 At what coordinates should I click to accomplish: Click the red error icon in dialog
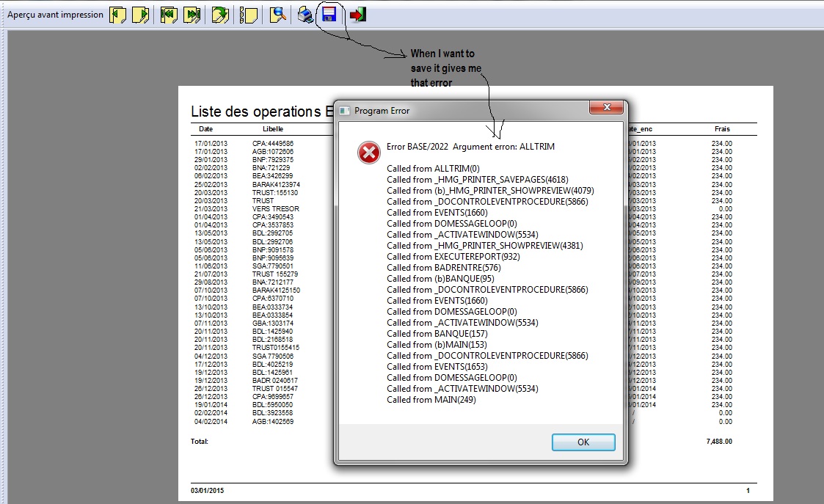(368, 153)
